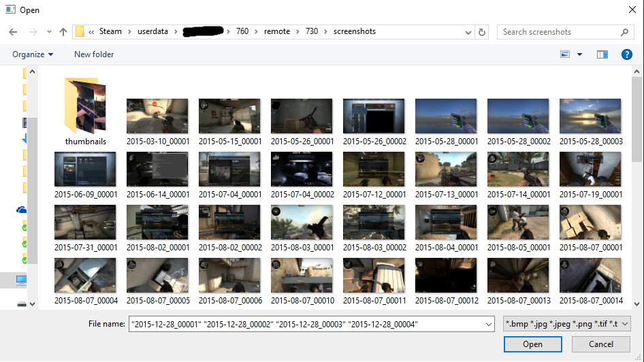Image resolution: width=644 pixels, height=362 pixels.
Task: Open the file type filter dropdown
Action: pos(567,324)
